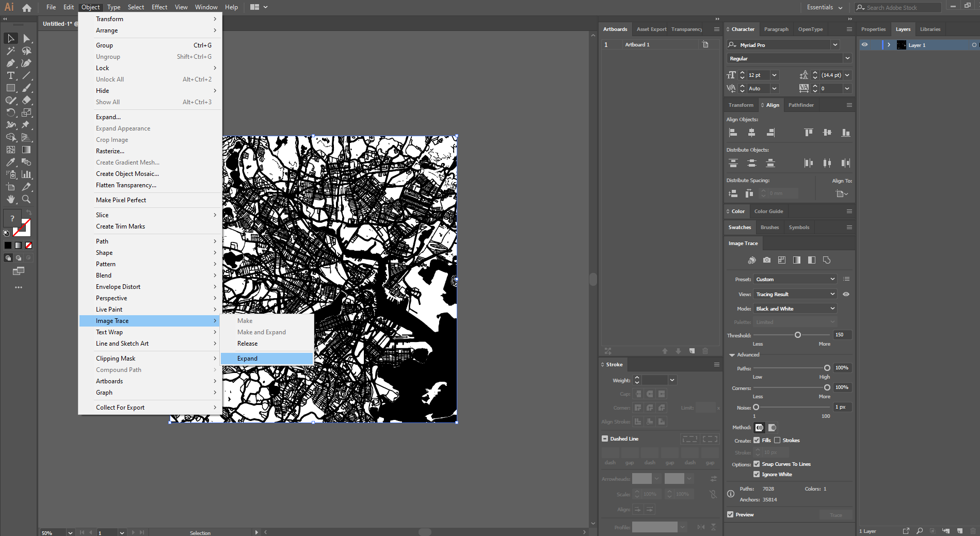The width and height of the screenshot is (980, 536).
Task: Enable the Strokes checkbox in Image Trace
Action: (778, 440)
